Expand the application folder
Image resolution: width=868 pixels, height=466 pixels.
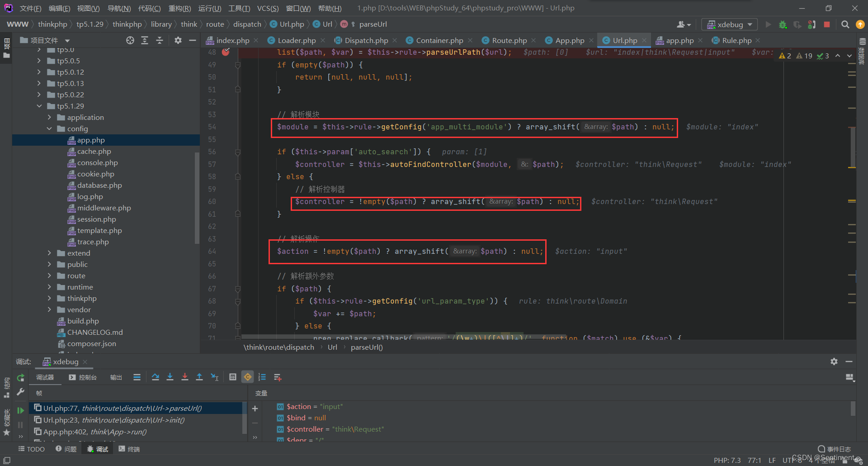pos(49,117)
